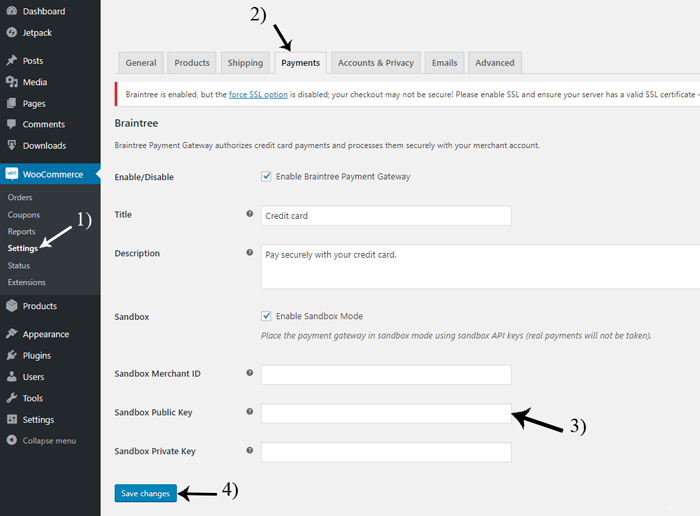Viewport: 700px width, 516px height.
Task: Click the help icon beside Title
Action: 250,214
